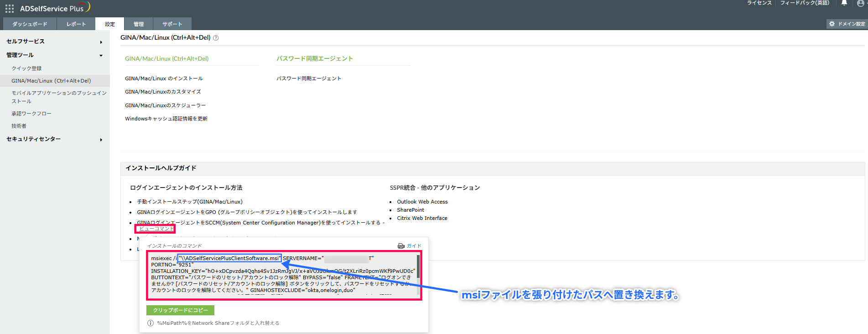Click the ADSelfService Plus logo
The height and width of the screenshot is (334, 868).
(55, 8)
